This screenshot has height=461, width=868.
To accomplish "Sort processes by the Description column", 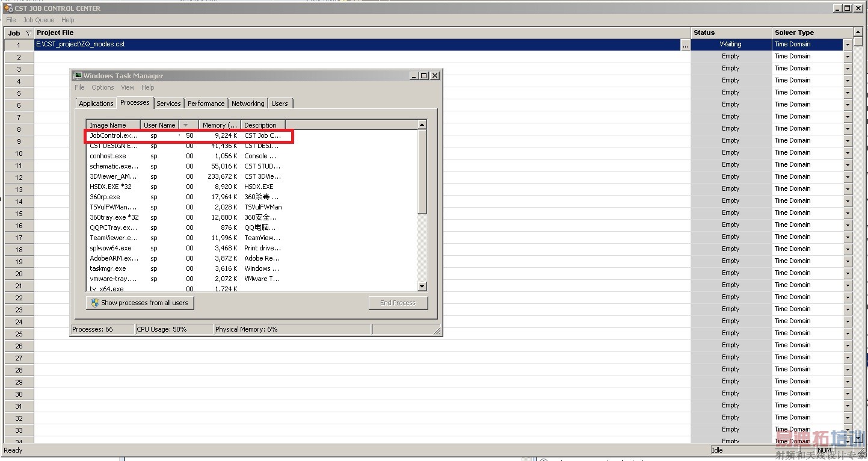I will (x=263, y=125).
